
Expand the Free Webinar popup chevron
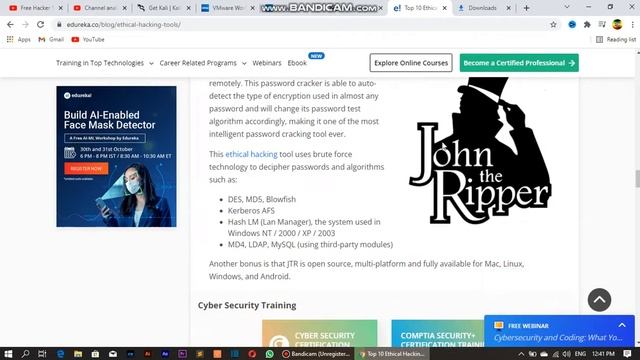pos(622,325)
